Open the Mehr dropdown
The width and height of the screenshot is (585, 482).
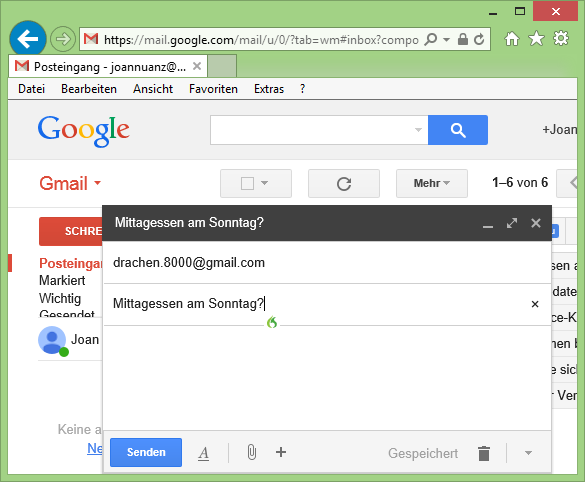click(x=432, y=184)
